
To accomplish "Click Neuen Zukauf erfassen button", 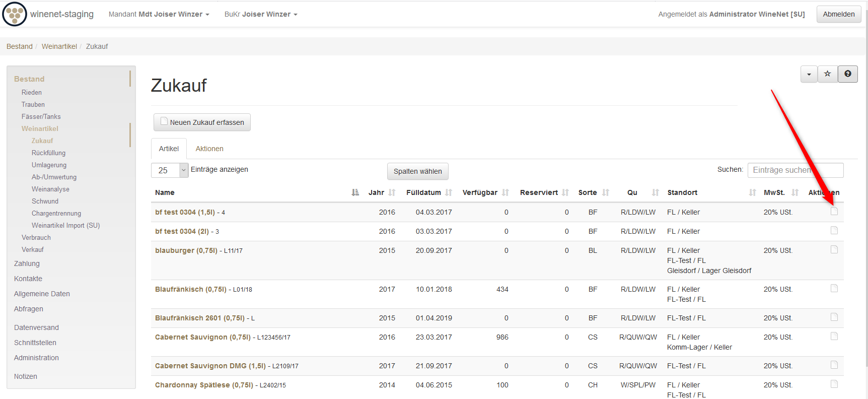I will [202, 122].
